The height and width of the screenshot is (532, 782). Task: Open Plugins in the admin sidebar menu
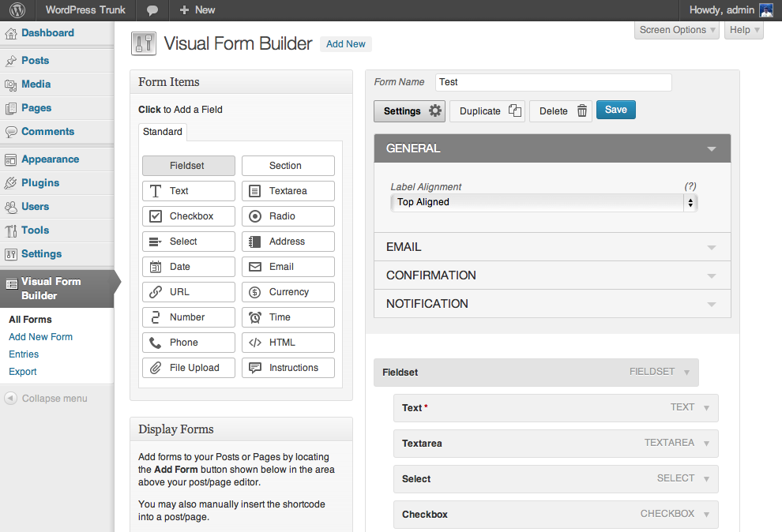click(40, 183)
